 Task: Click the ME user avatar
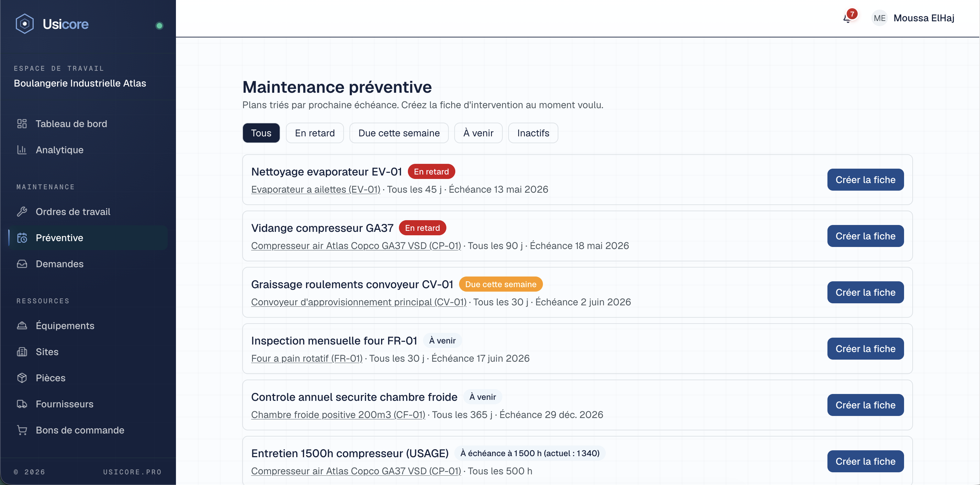pos(879,18)
